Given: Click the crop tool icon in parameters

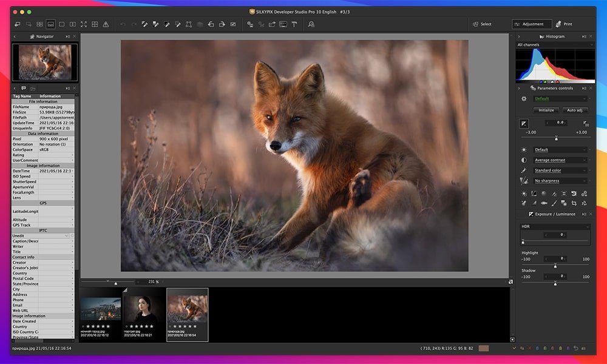Looking at the screenshot, I should point(574,203).
